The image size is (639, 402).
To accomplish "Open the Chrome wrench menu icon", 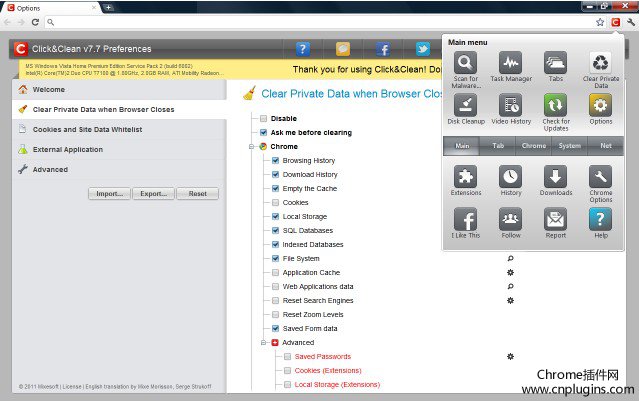I will click(631, 22).
